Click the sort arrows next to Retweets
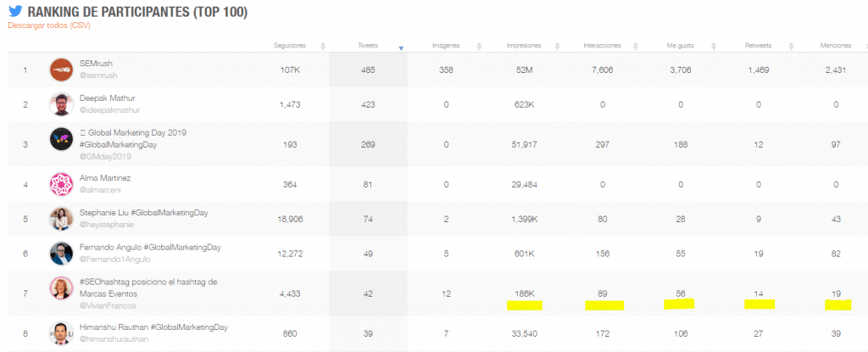This screenshot has height=352, width=868. pyautogui.click(x=792, y=46)
